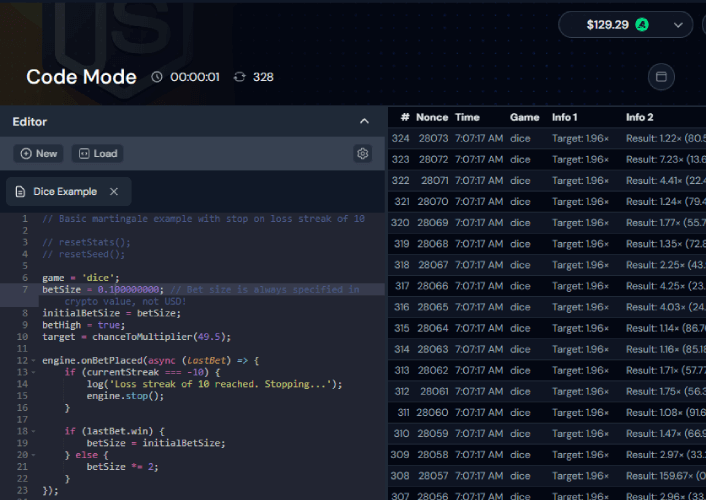Click the file icon on Dice Example tab
Screen dimensions: 706x500
(20, 191)
